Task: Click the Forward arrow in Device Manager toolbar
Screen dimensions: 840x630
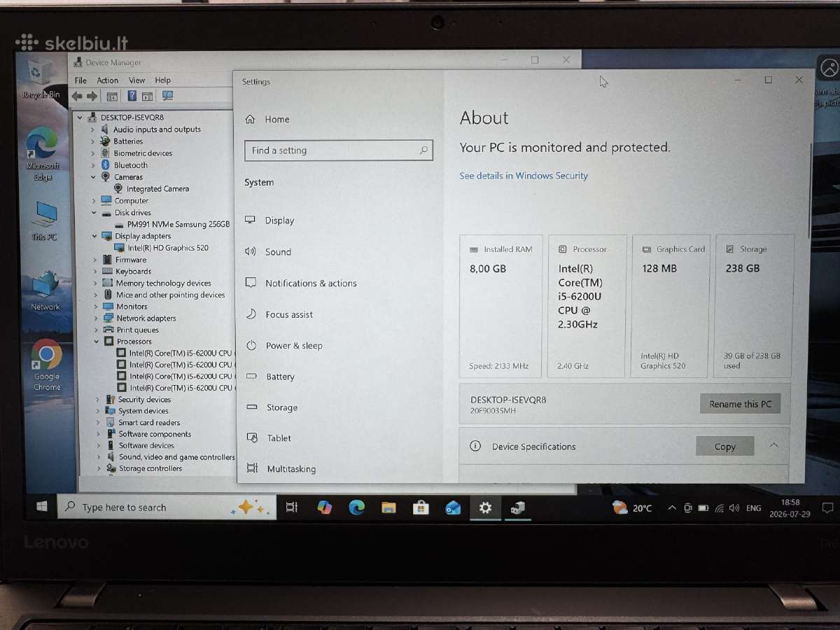Action: pos(92,96)
